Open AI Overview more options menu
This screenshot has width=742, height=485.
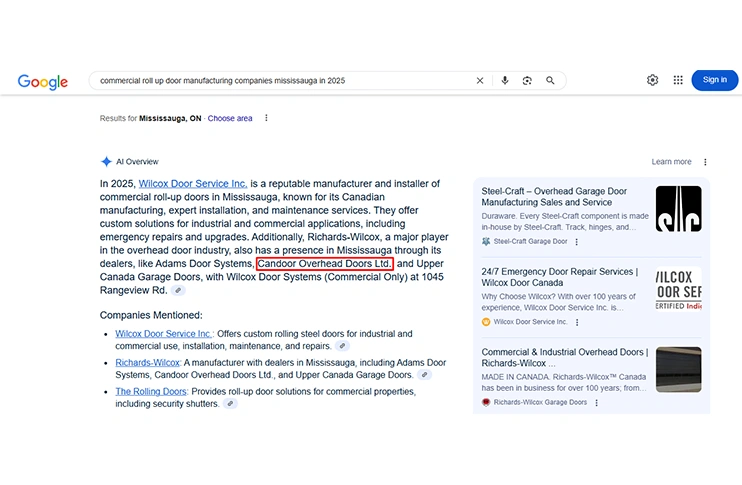pos(705,162)
